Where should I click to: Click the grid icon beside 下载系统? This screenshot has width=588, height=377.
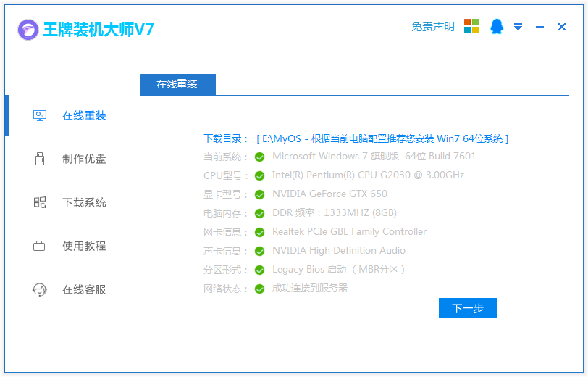tap(40, 202)
